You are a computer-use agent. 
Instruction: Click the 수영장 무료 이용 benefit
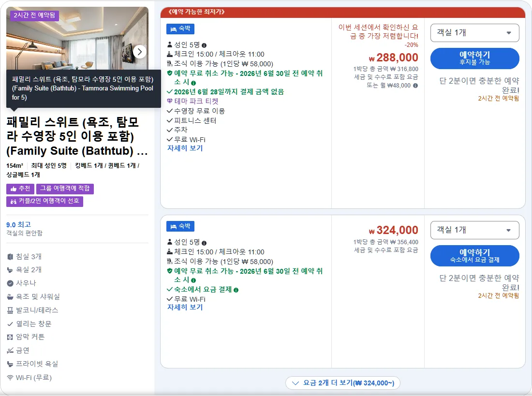click(199, 111)
